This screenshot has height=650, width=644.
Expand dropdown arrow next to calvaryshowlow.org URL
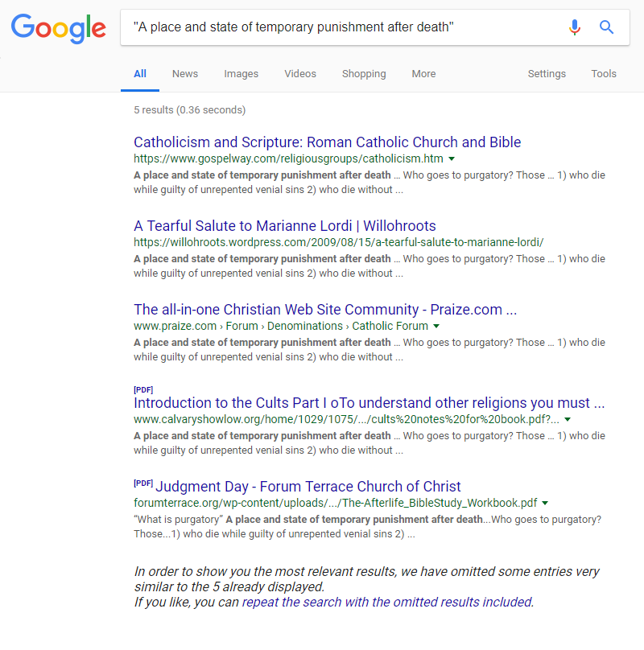tap(568, 420)
